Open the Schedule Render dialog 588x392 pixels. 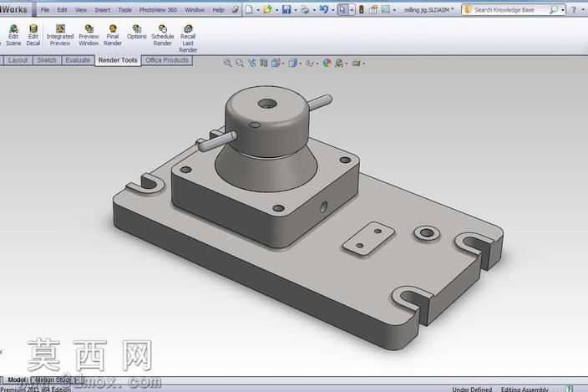click(162, 35)
